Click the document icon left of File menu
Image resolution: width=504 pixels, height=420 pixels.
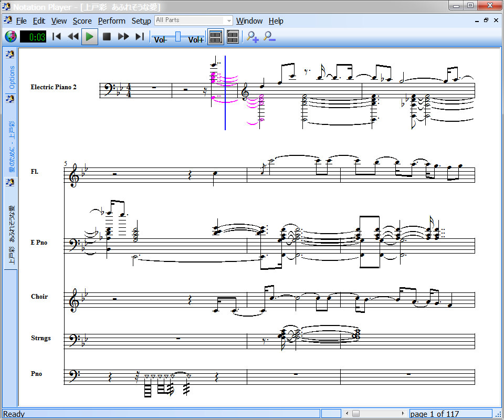[x=8, y=20]
